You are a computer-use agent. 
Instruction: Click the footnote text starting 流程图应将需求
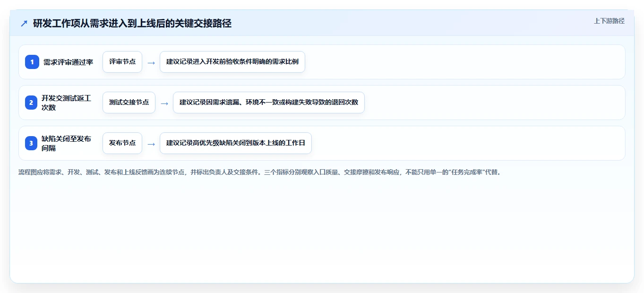(259, 172)
